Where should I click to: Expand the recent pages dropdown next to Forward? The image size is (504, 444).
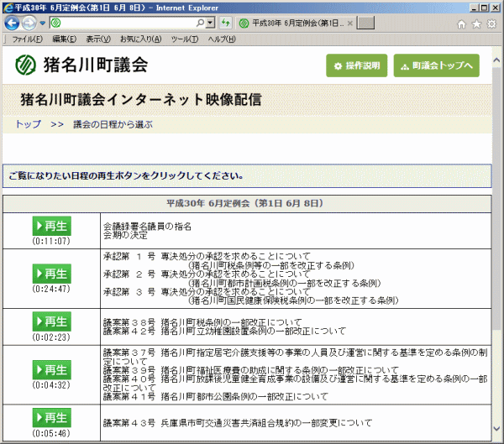point(43,24)
